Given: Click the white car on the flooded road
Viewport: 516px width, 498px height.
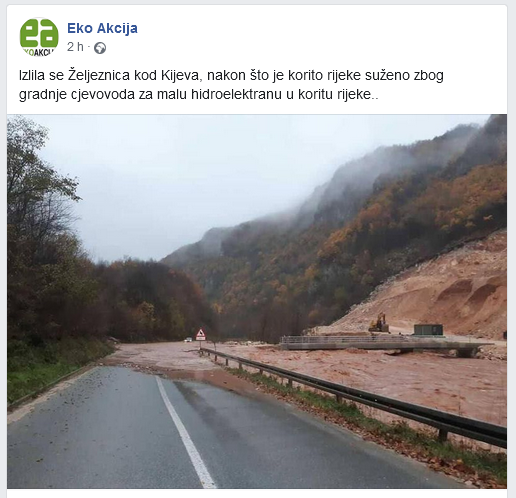Looking at the screenshot, I should click(x=188, y=339).
